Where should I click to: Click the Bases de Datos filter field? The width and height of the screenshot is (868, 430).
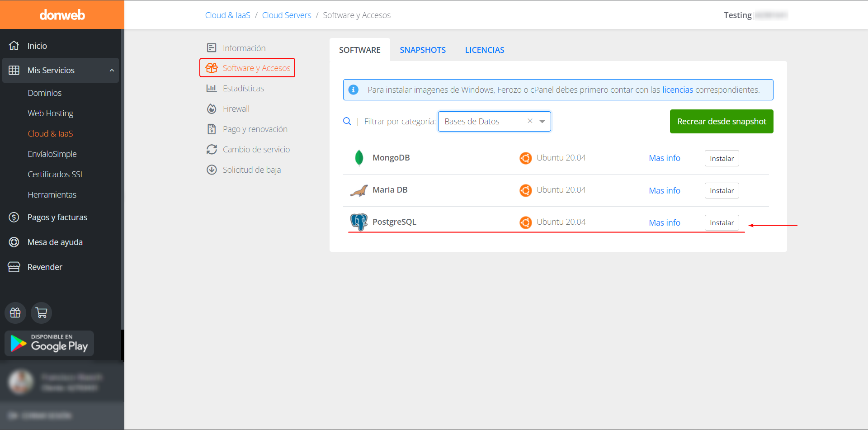coord(494,121)
